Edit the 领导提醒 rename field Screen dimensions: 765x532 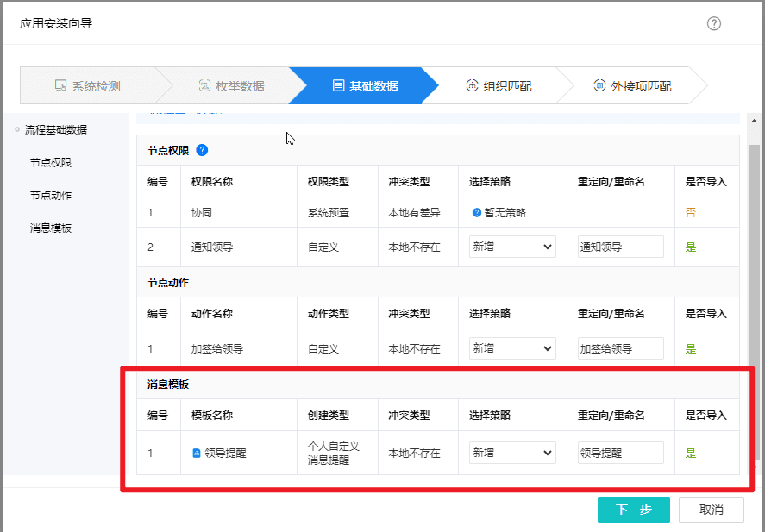621,453
